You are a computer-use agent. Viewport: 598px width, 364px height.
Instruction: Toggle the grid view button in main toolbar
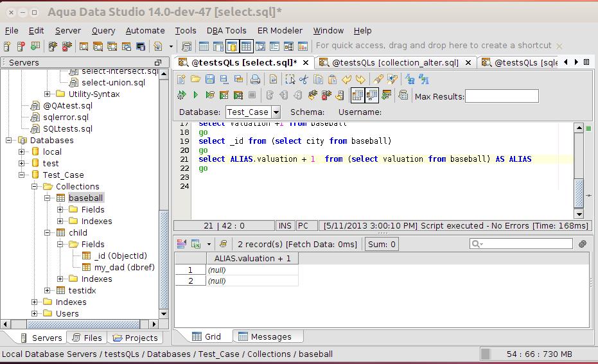(246, 46)
